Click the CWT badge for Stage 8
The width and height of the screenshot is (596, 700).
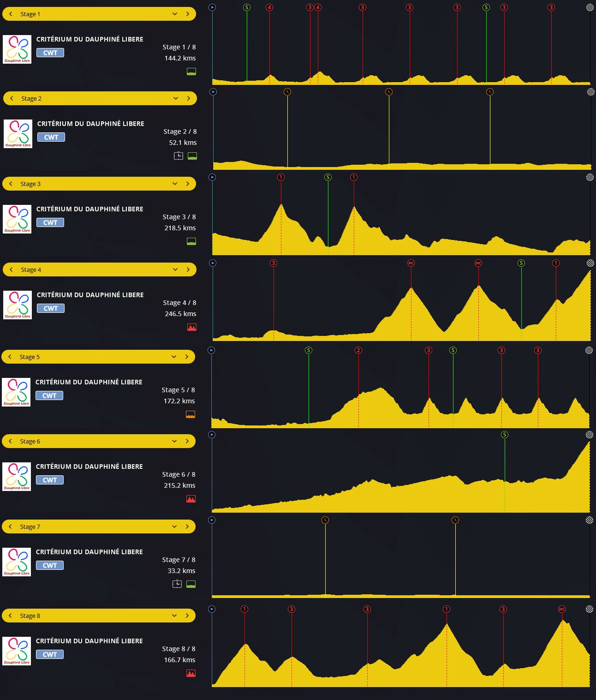pyautogui.click(x=50, y=654)
